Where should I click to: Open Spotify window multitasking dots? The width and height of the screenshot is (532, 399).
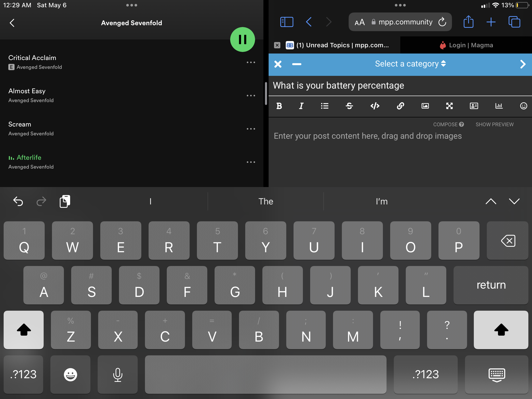pos(132,5)
